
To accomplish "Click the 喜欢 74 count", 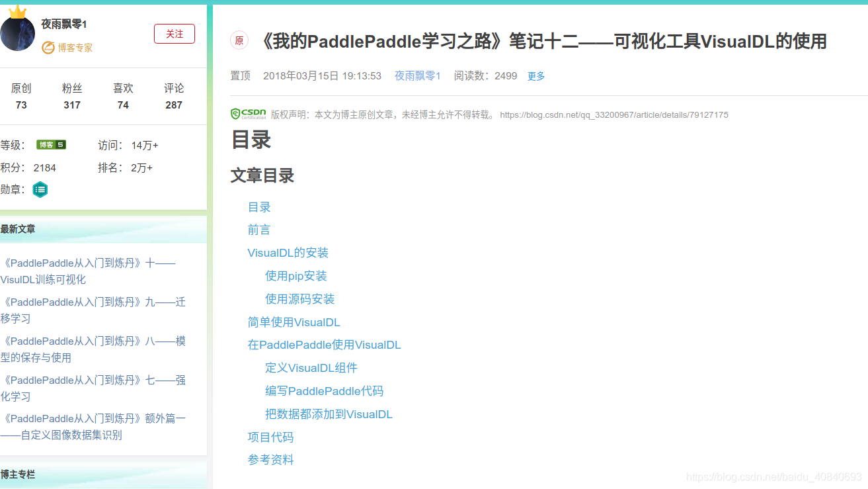I will click(x=123, y=96).
